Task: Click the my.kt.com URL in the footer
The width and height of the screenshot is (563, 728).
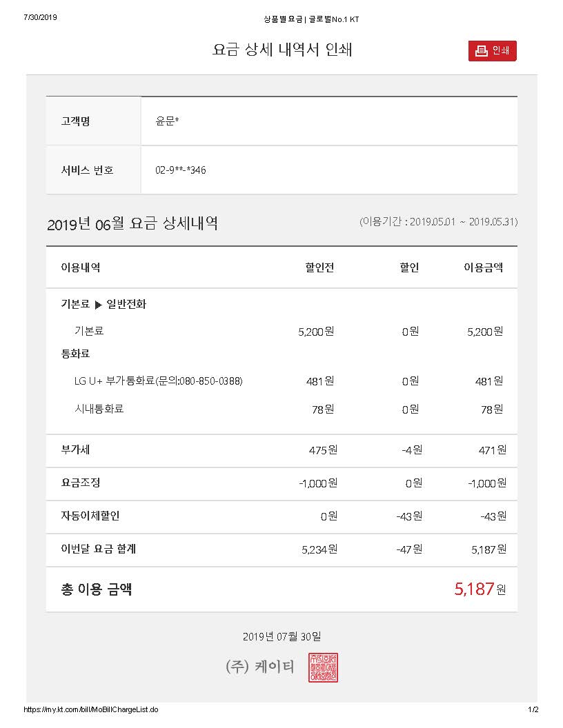Action: coord(91,709)
